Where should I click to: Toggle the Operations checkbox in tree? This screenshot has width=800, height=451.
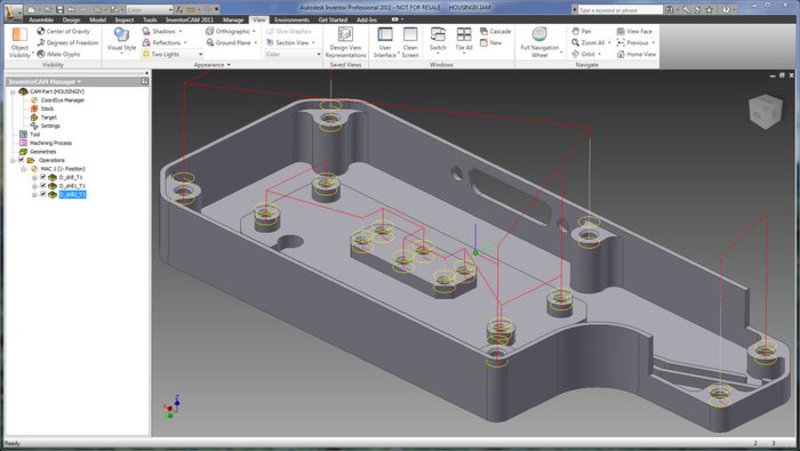point(21,160)
